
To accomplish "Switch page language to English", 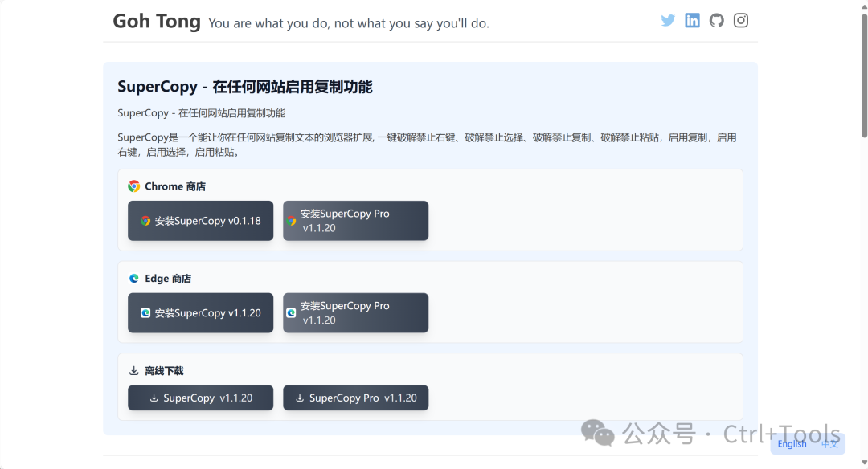I will point(792,444).
